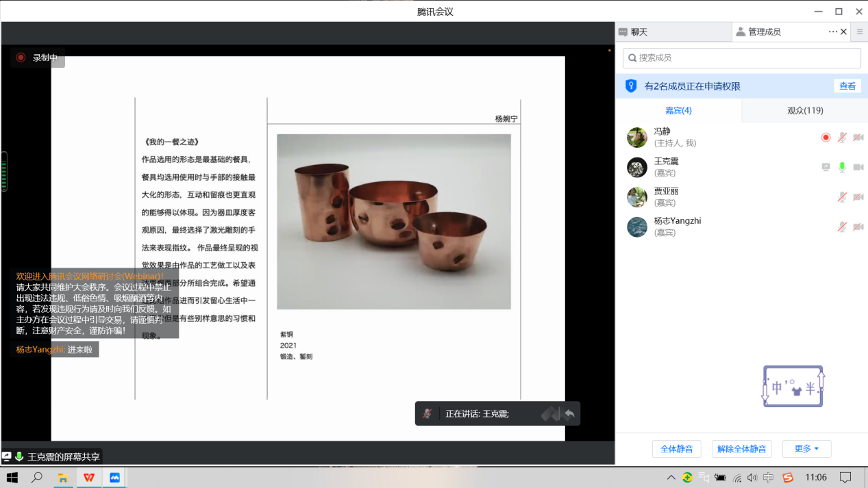Mute 王克震's green microphone
Screen dimensions: 868x488
[x=842, y=167]
